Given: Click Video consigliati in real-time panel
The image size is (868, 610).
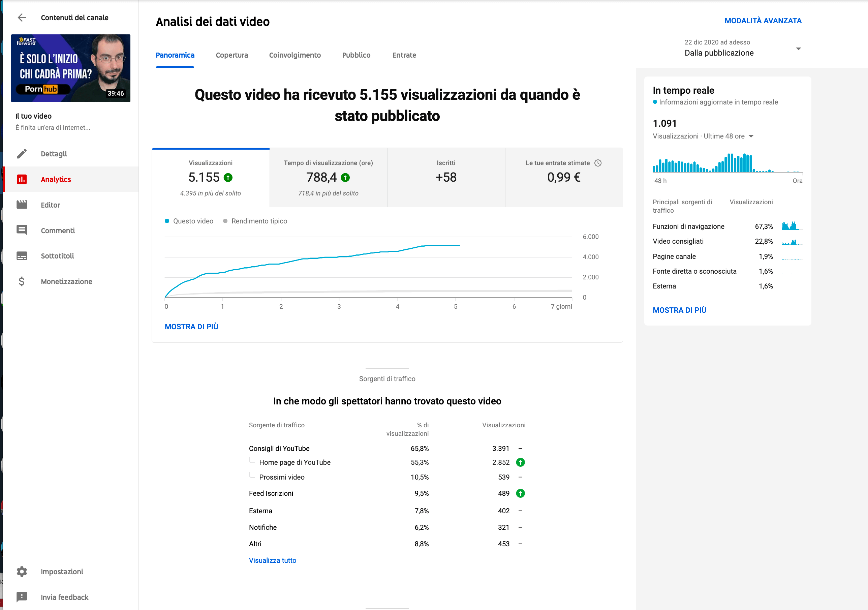Looking at the screenshot, I should [678, 241].
